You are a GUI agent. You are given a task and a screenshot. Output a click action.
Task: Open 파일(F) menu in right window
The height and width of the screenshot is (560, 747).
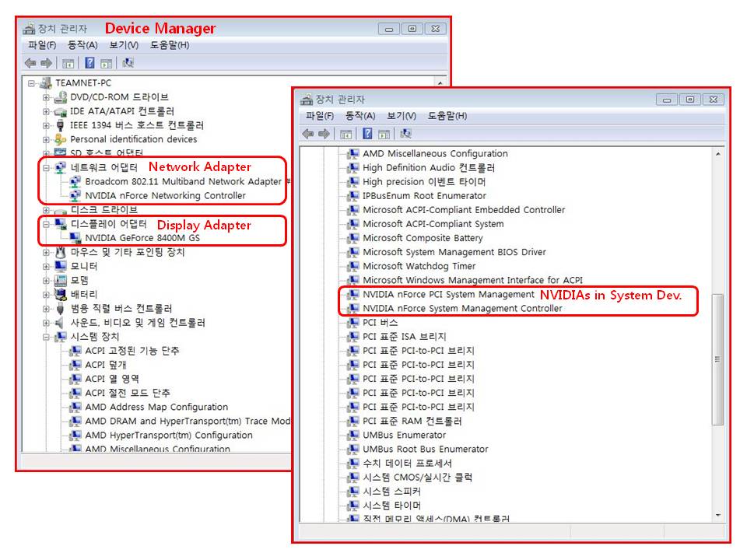[320, 116]
